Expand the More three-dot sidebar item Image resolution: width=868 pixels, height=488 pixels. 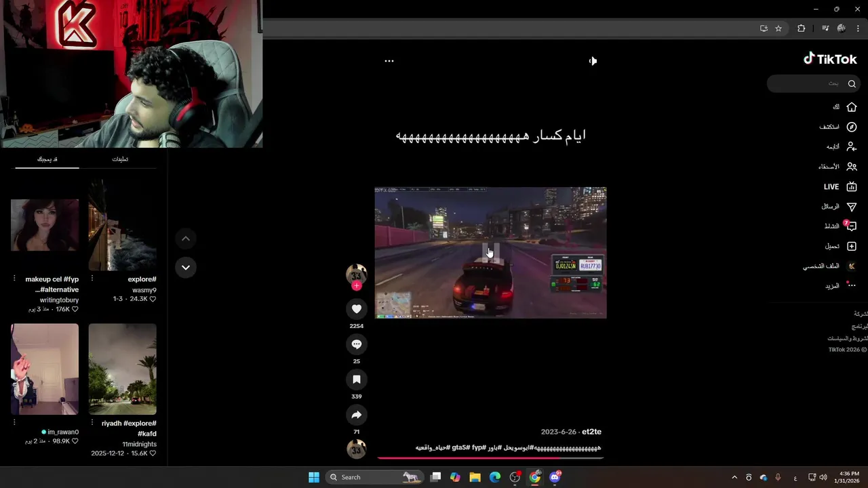pyautogui.click(x=841, y=286)
